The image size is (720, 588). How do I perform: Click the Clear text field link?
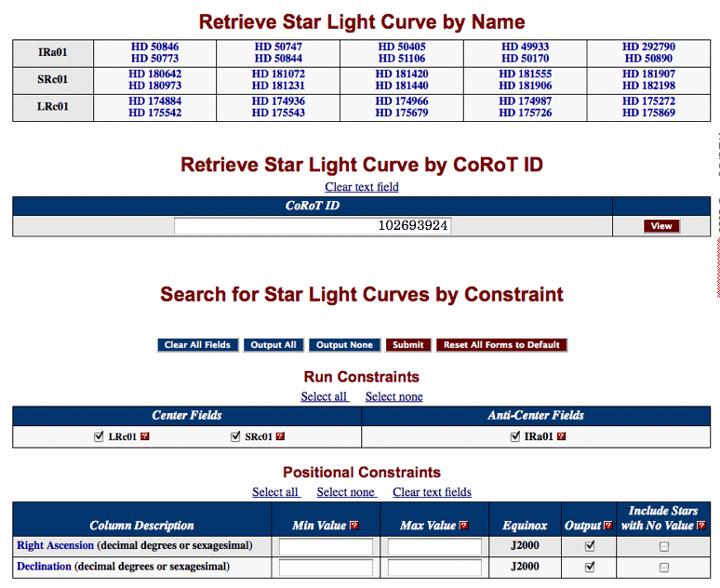click(x=361, y=187)
